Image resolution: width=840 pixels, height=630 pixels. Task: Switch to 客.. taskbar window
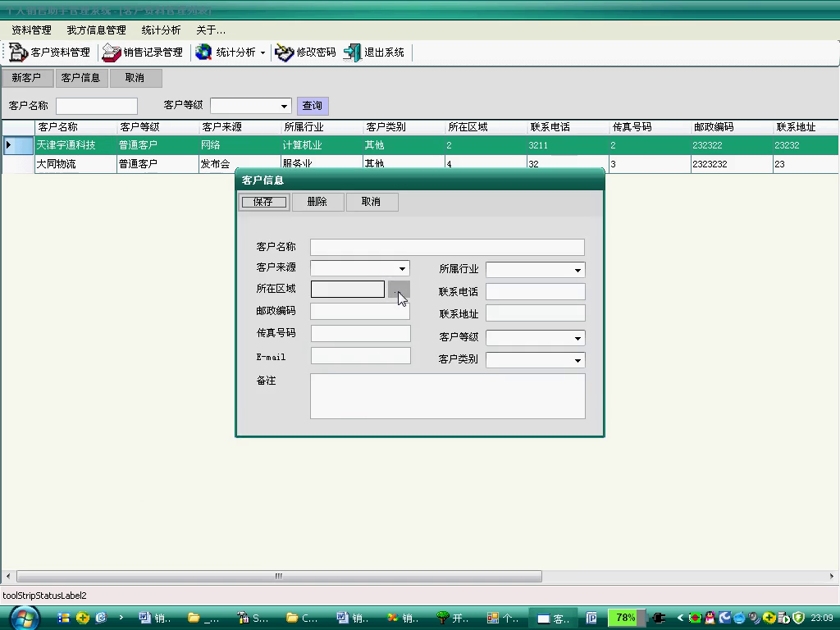(554, 619)
